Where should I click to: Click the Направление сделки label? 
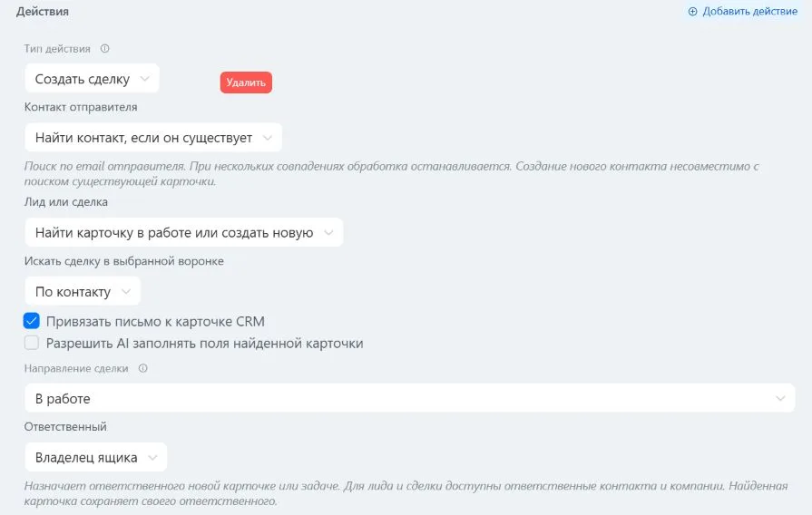76,368
